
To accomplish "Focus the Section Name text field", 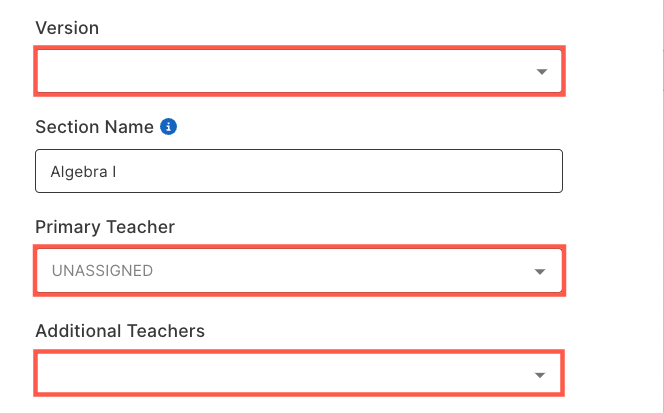I will [299, 171].
